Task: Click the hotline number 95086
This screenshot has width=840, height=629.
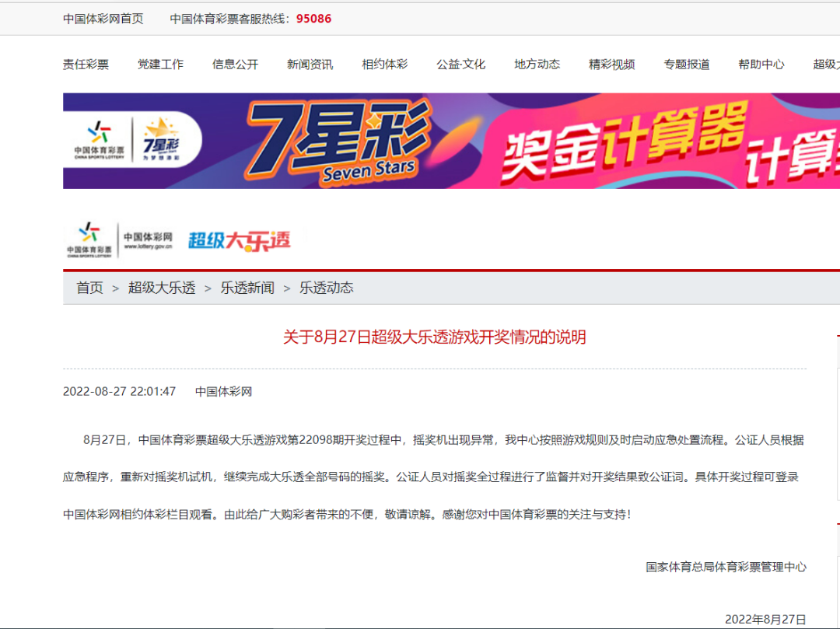Action: (314, 19)
